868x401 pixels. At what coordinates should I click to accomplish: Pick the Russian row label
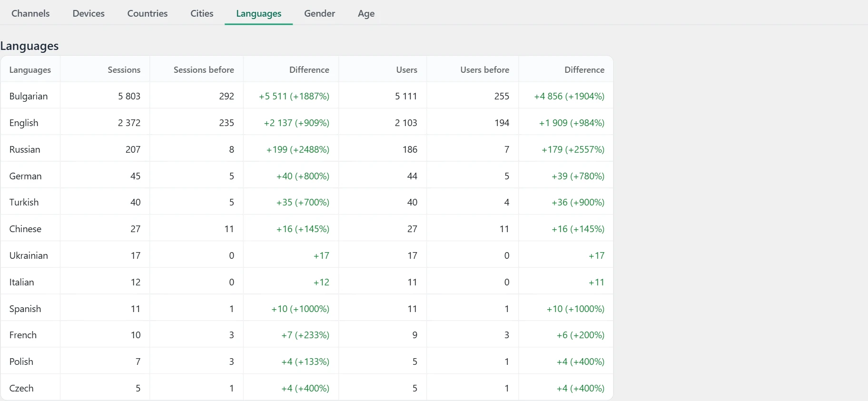pyautogui.click(x=25, y=149)
